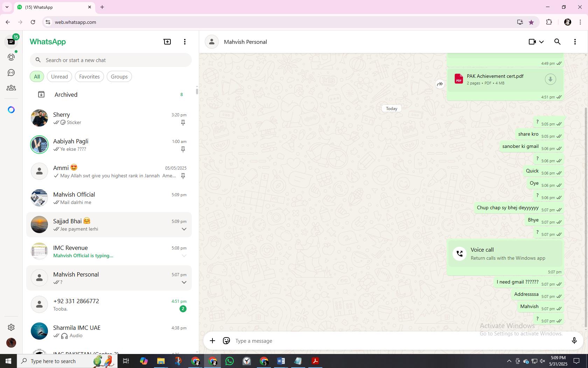Image resolution: width=588 pixels, height=368 pixels.
Task: Select the Groups filter
Action: [119, 76]
